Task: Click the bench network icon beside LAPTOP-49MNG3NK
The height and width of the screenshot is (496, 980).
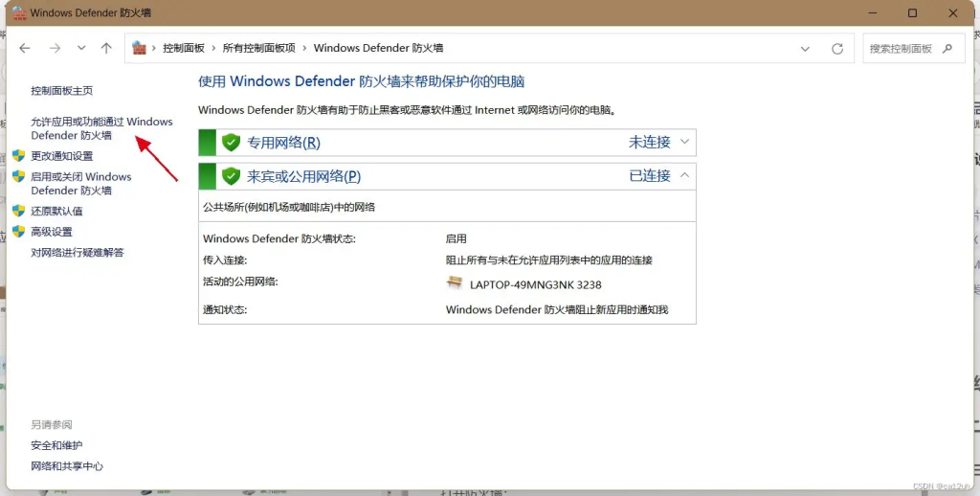Action: [455, 282]
